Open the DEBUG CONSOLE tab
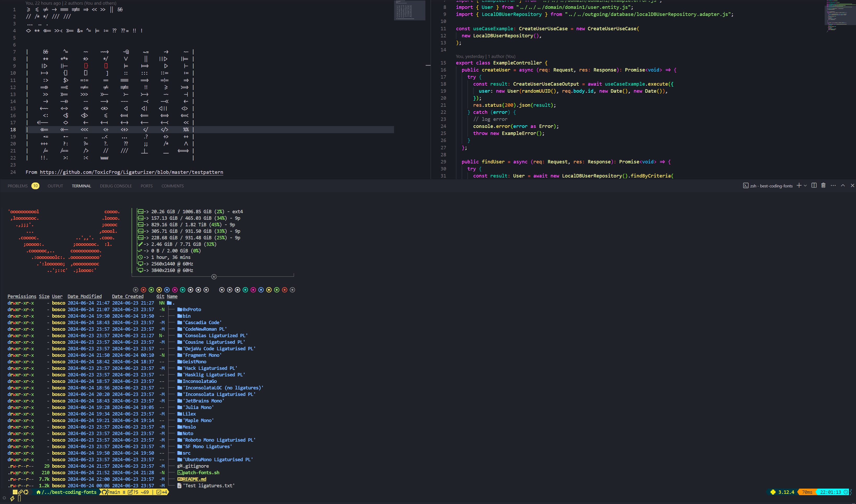856x504 pixels. click(x=115, y=186)
